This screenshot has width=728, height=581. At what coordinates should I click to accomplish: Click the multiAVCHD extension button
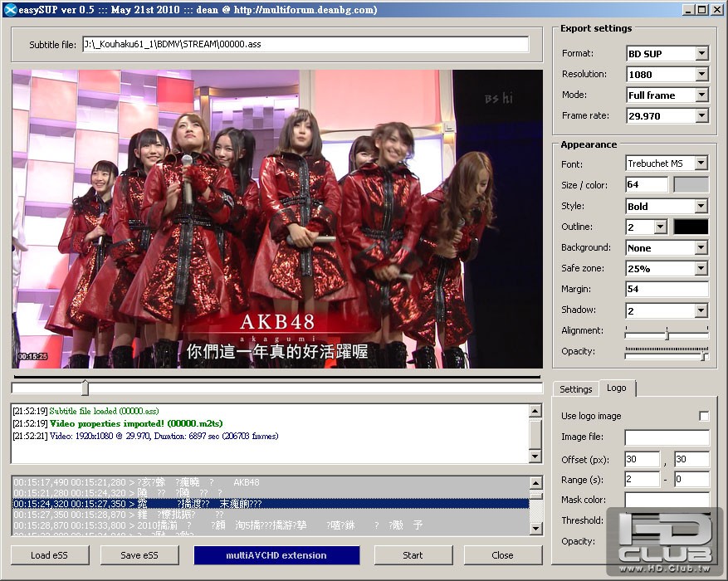click(x=276, y=555)
